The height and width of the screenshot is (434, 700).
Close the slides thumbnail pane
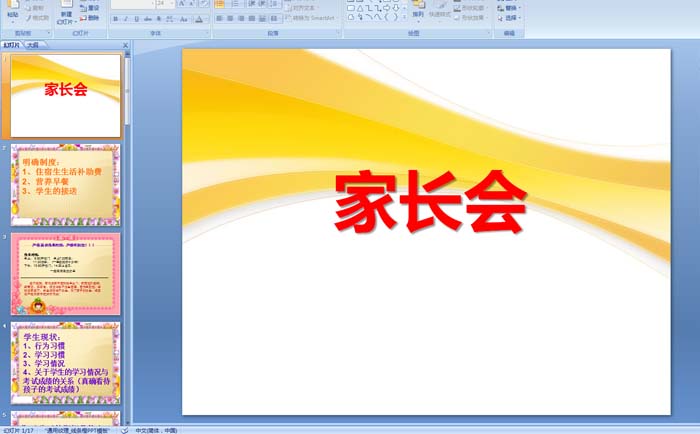point(125,45)
